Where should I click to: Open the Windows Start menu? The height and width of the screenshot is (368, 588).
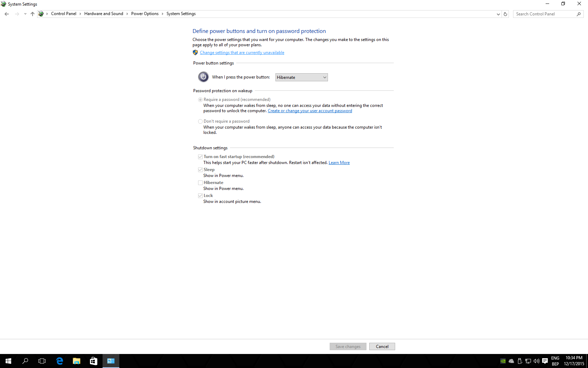(x=8, y=361)
